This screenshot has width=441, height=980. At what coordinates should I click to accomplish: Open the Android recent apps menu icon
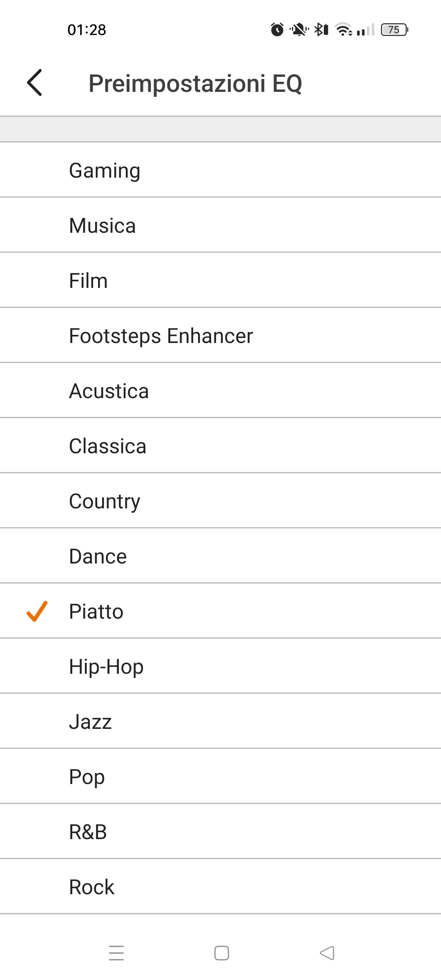tap(116, 953)
